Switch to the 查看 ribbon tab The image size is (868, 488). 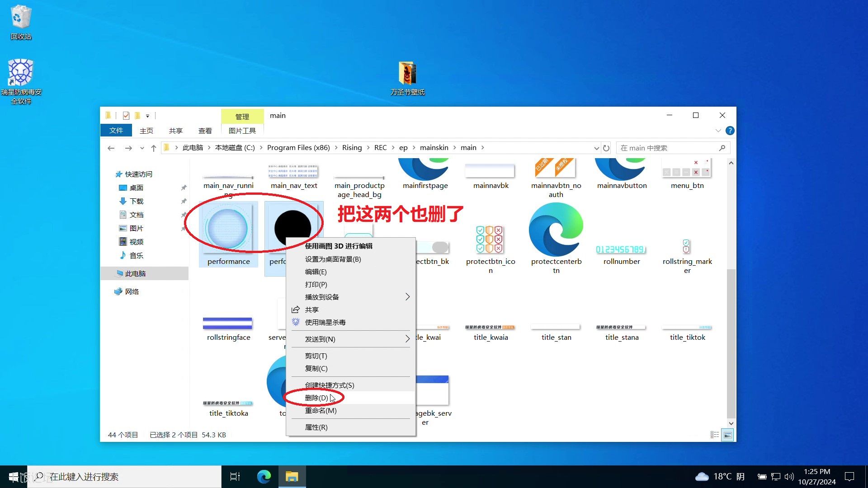[205, 131]
